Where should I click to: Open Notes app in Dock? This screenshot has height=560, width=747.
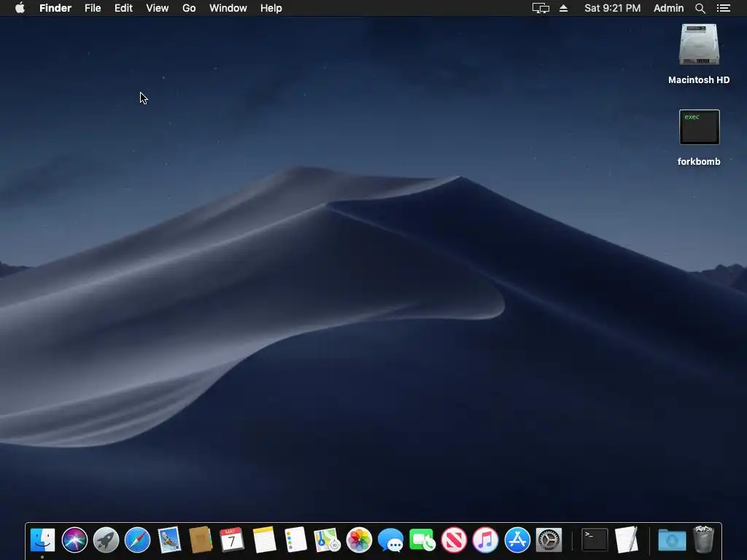(x=264, y=540)
